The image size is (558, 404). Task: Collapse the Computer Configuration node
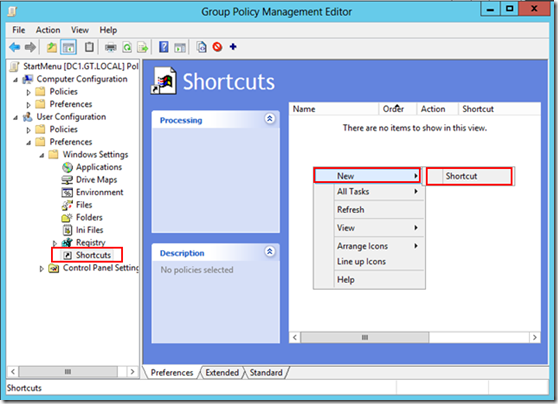click(x=15, y=80)
